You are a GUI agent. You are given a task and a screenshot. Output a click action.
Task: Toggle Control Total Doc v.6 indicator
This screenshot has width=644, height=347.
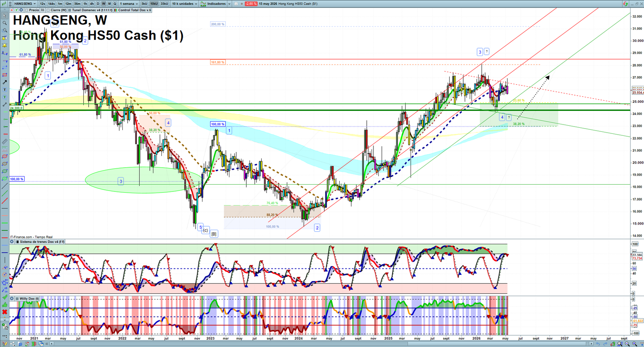tap(116, 10)
